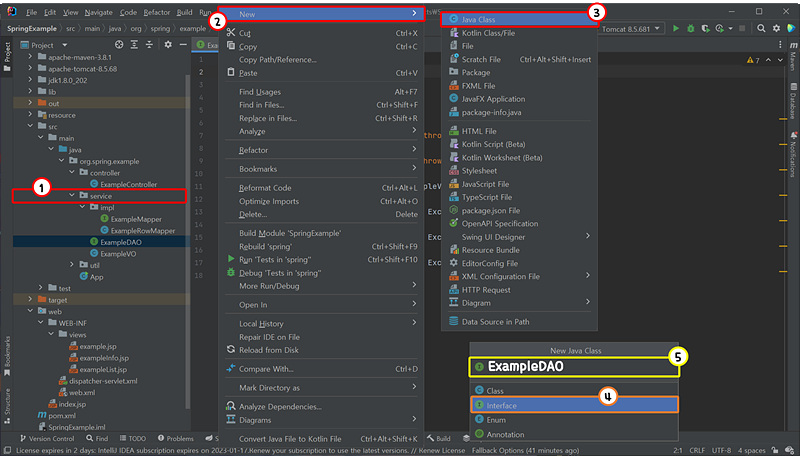The width and height of the screenshot is (800, 456).
Task: Select ExampleDAO file in project tree
Action: 120,242
